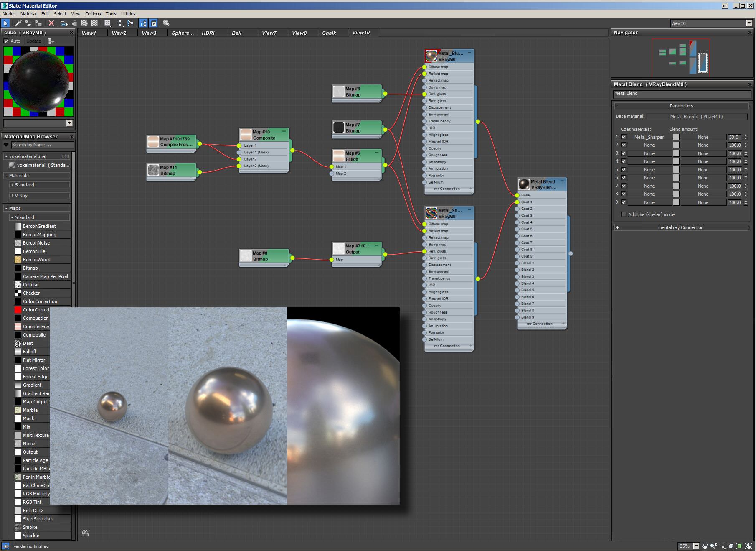Open the Utilities menu

[x=128, y=14]
